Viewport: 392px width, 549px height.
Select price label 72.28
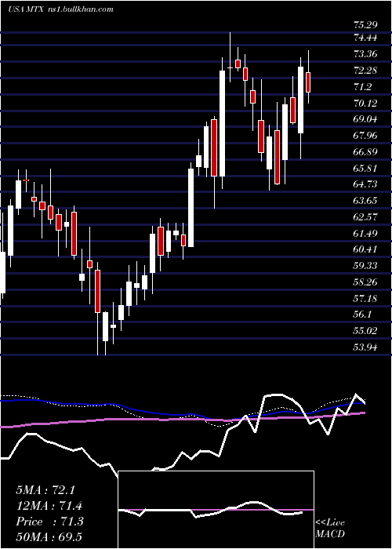tap(365, 70)
